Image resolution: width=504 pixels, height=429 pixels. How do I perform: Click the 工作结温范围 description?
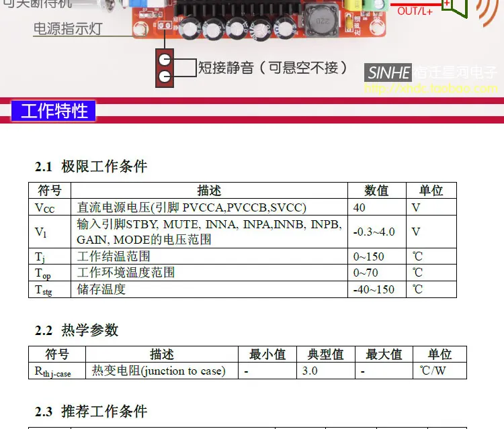coord(114,256)
